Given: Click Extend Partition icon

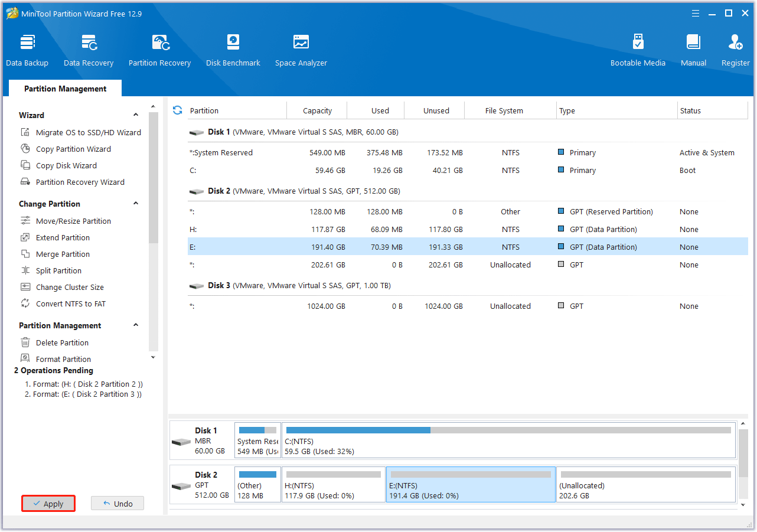Looking at the screenshot, I should pyautogui.click(x=25, y=237).
